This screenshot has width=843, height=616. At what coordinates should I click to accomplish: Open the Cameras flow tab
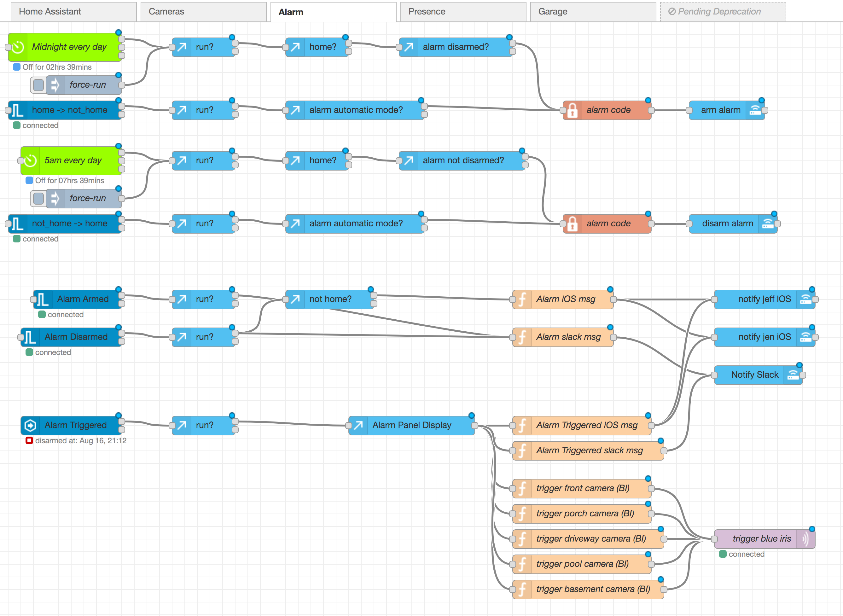click(204, 12)
